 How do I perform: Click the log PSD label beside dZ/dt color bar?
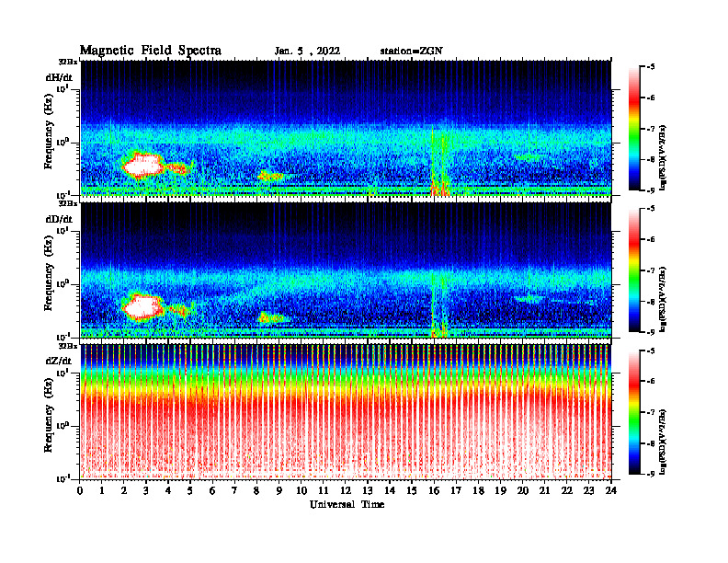point(663,442)
